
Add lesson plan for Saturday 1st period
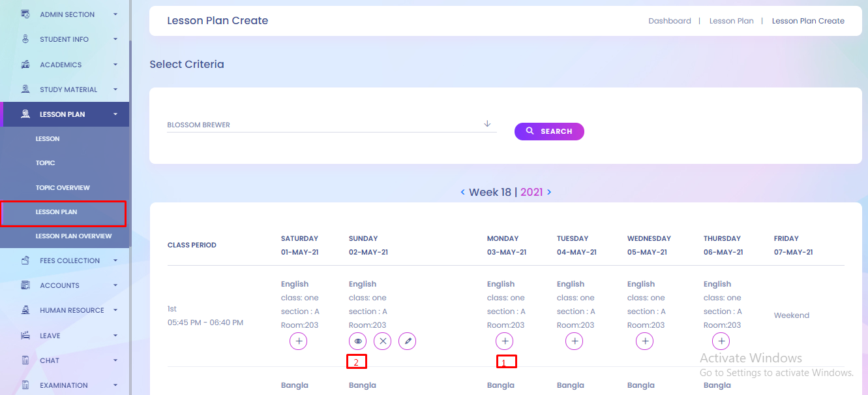(x=298, y=341)
